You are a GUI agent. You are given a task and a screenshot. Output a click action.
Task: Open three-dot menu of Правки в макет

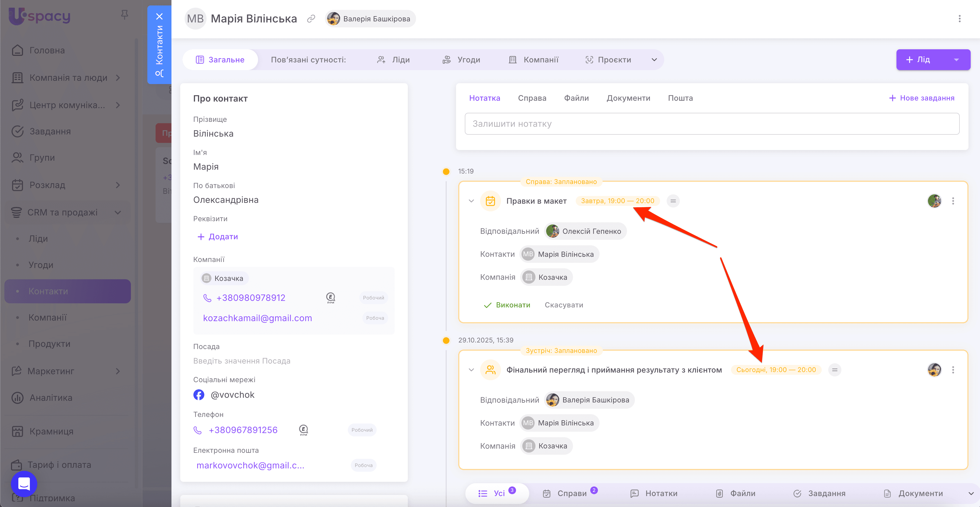[953, 201]
